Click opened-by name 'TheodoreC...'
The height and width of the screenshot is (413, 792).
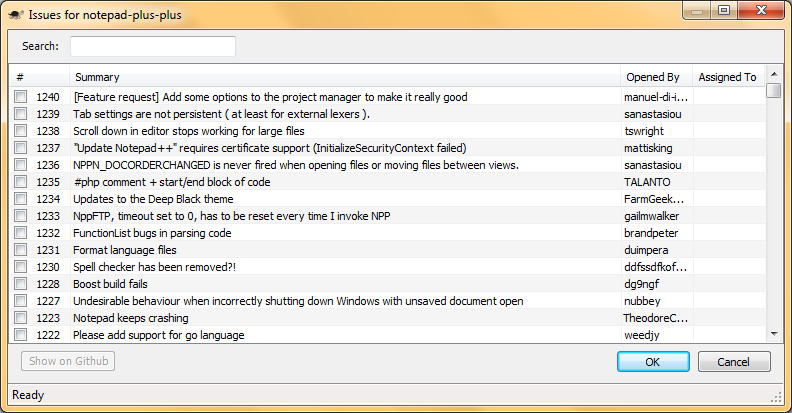[x=655, y=318]
